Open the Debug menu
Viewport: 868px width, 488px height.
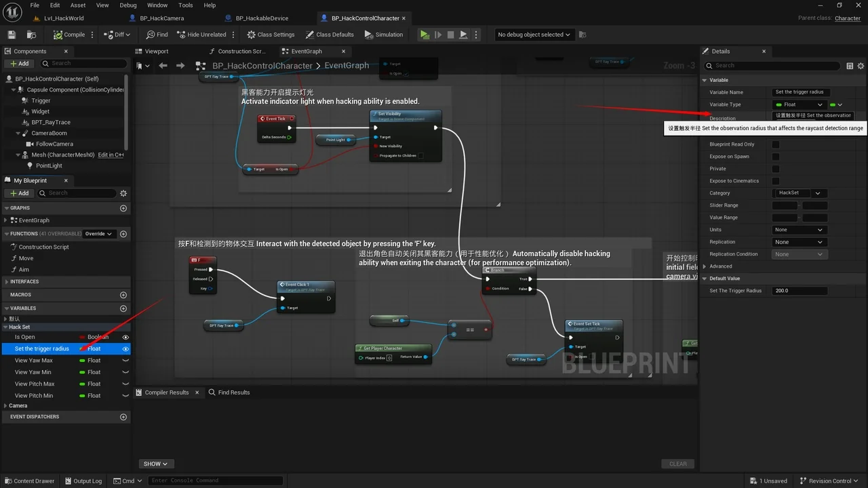click(x=128, y=5)
